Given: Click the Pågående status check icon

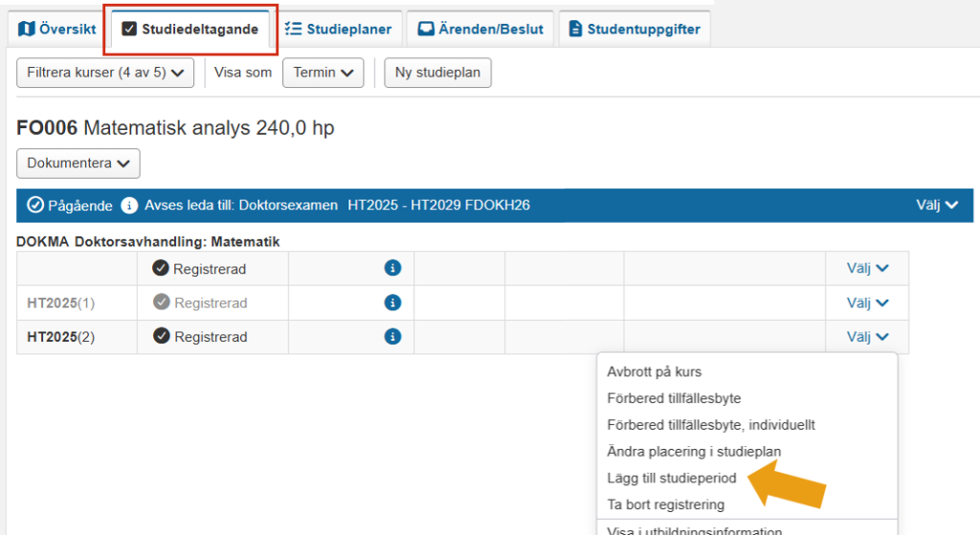Looking at the screenshot, I should tap(35, 205).
